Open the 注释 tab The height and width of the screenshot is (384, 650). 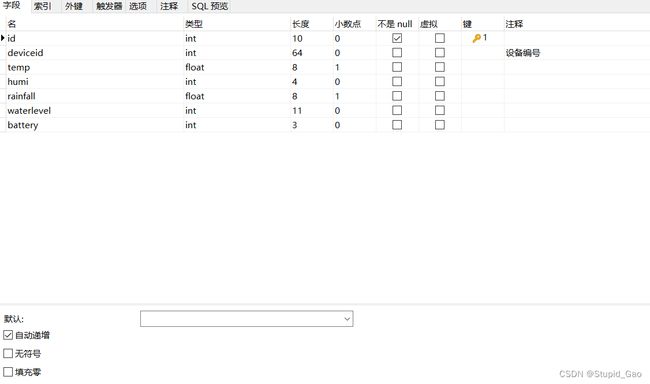pyautogui.click(x=169, y=6)
